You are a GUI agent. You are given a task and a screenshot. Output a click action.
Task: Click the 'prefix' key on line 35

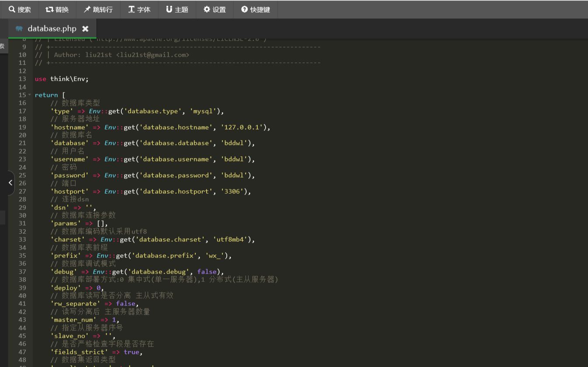(66, 256)
